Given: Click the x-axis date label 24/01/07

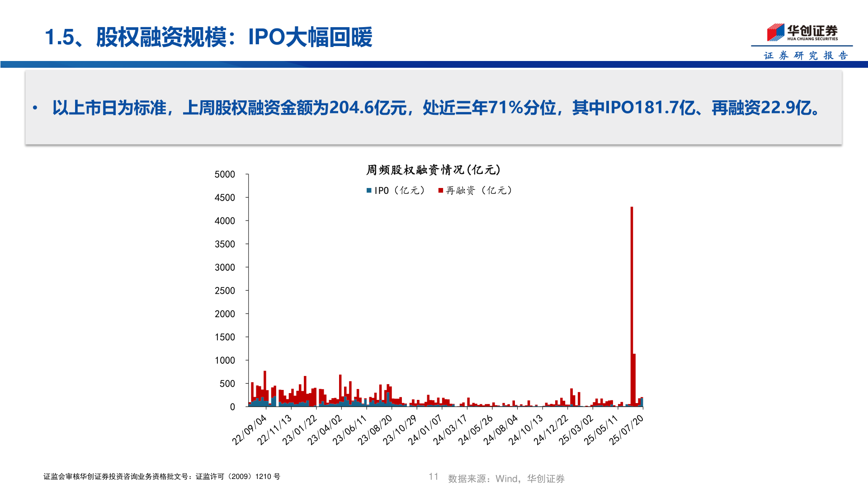Looking at the screenshot, I should click(425, 430).
